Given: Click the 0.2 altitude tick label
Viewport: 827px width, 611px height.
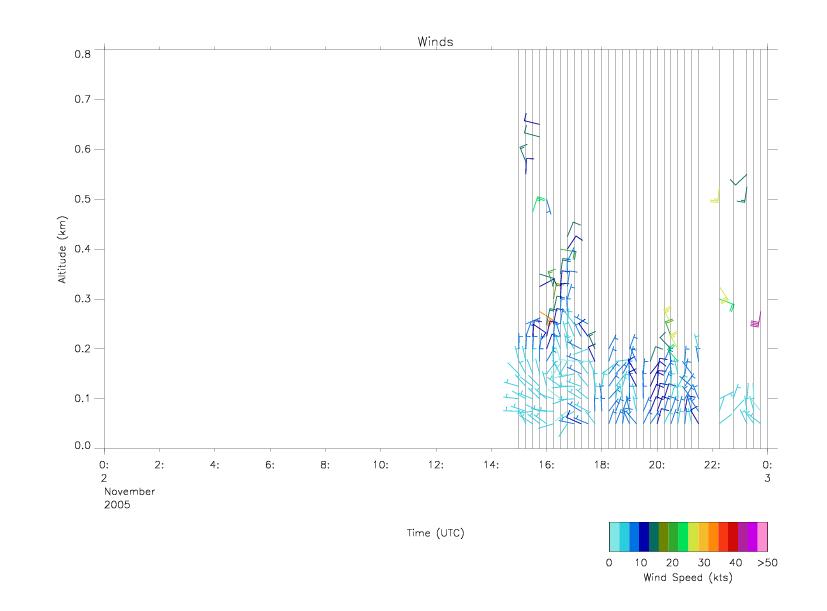Looking at the screenshot, I should coord(82,349).
